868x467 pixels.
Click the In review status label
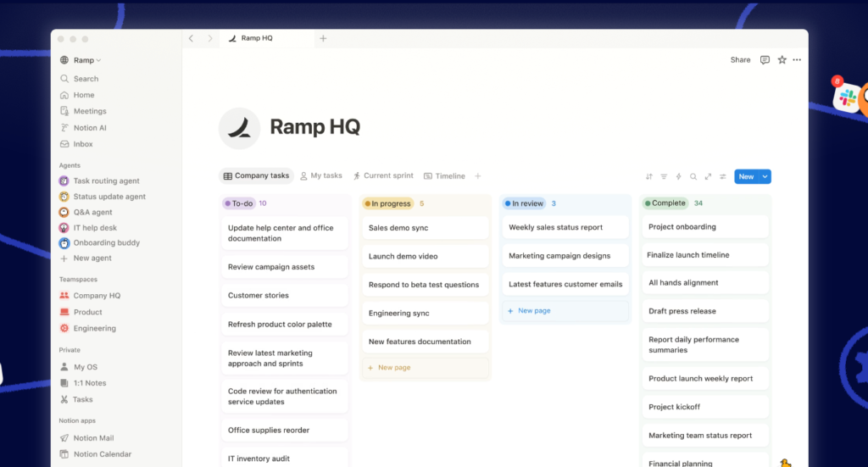(524, 203)
